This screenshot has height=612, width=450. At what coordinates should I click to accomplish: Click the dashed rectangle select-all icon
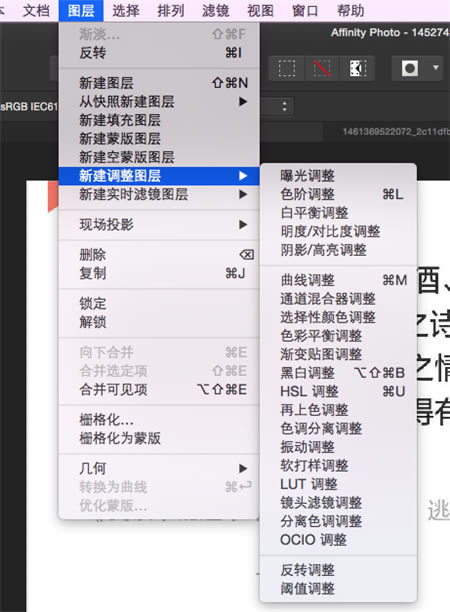click(287, 68)
